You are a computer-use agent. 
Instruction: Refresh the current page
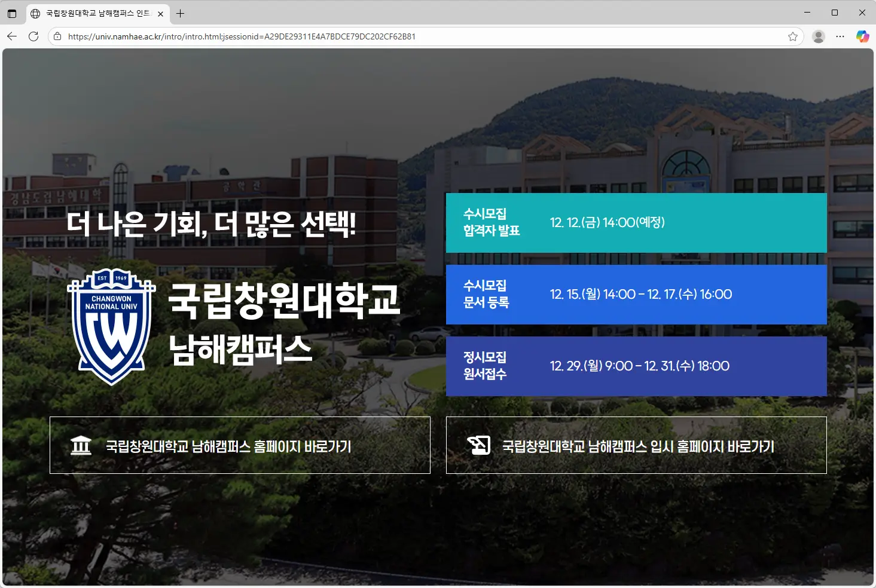click(x=33, y=36)
